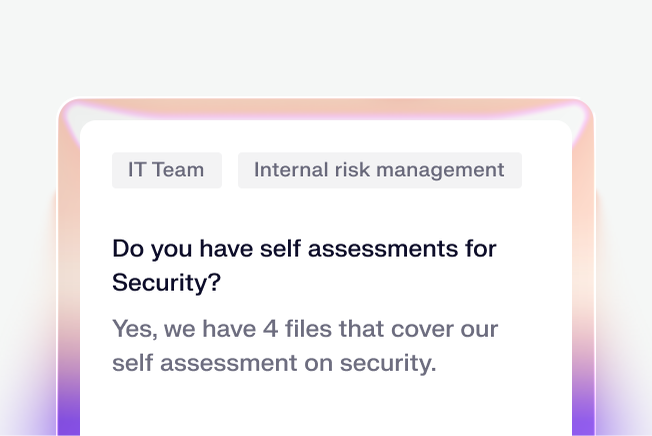Click the word 'Do' starting the question
Screen dimensions: 652x436
[127, 248]
